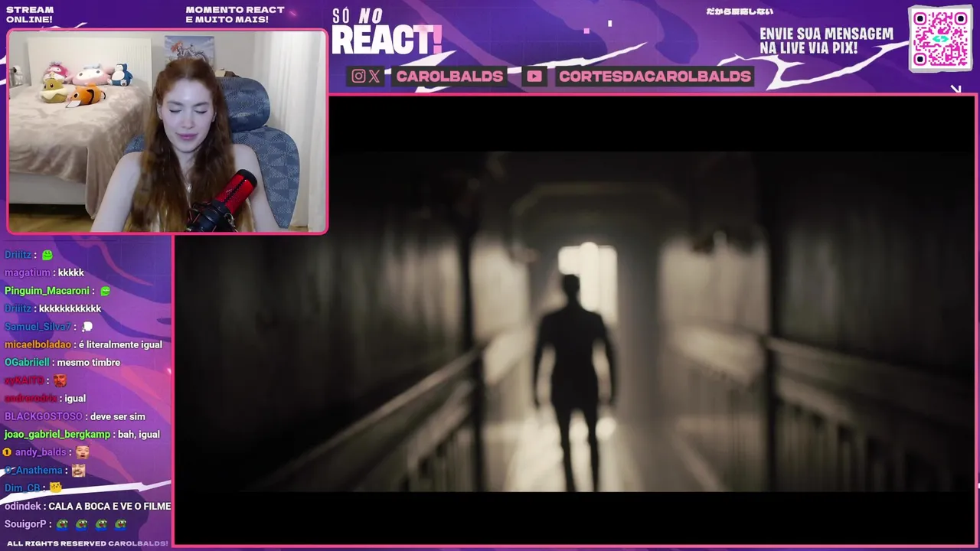Viewport: 980px width, 551px height.
Task: Click the YouTube icon before CORTESDACAROLBALDS
Action: click(534, 76)
